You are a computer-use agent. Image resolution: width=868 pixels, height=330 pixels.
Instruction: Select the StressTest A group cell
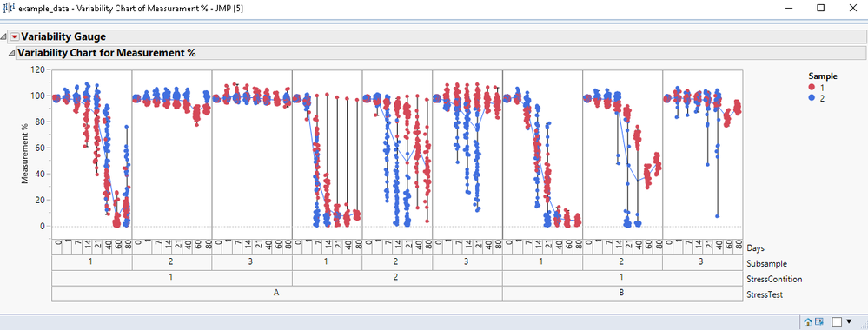277,294
